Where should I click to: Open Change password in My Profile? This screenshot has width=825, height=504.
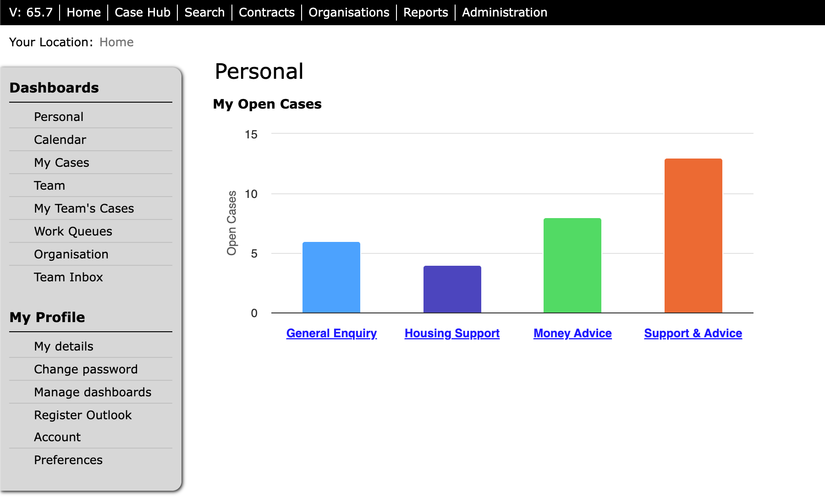[x=86, y=369]
